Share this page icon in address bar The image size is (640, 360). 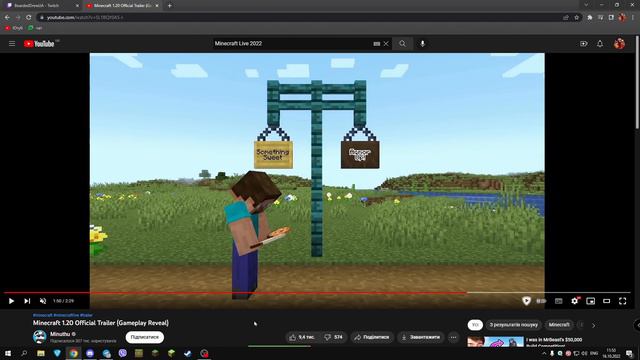566,18
